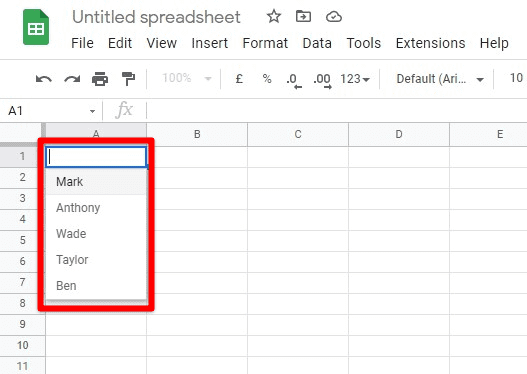Open the Tools menu
Viewport: 527px width, 374px height.
[364, 43]
